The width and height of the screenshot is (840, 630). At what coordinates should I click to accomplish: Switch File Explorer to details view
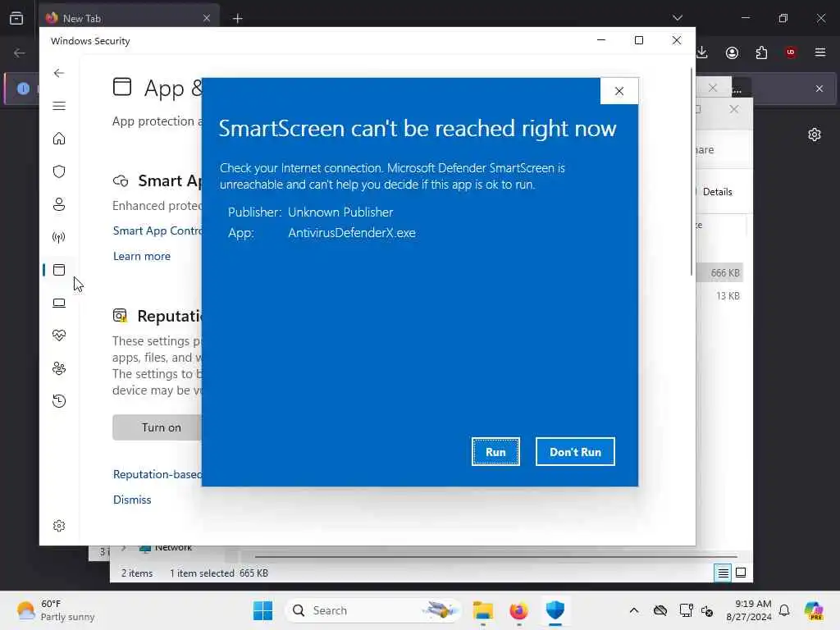723,573
